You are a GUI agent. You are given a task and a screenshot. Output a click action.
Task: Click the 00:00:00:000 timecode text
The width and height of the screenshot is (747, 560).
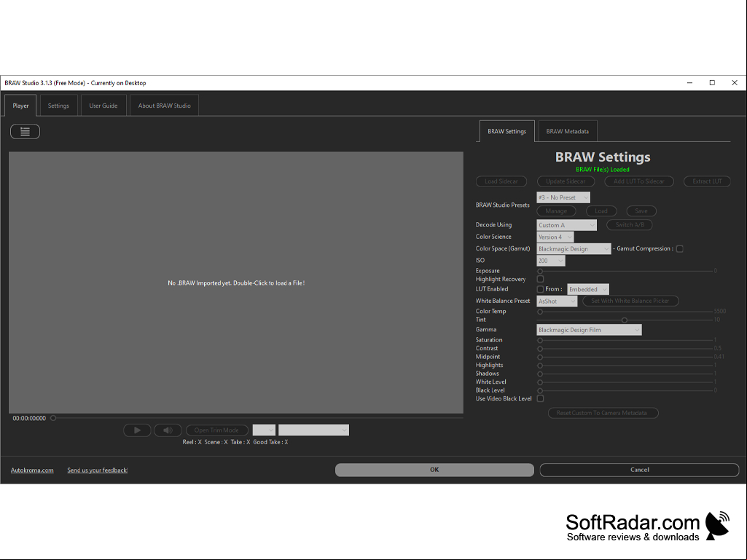[x=29, y=419]
